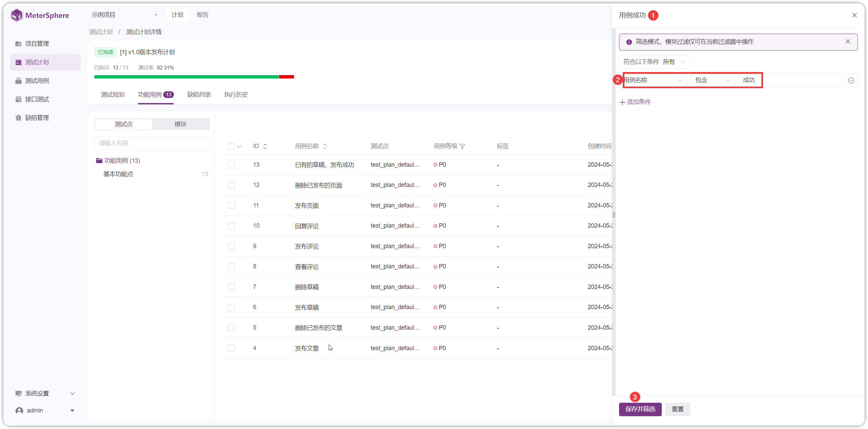The height and width of the screenshot is (429, 868).
Task: Click the pass-rate progress bar
Action: pos(194,77)
